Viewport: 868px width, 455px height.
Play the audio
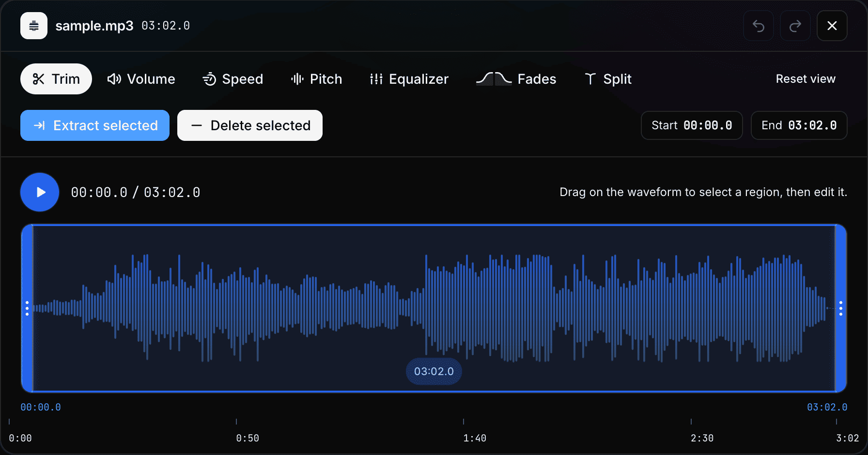(x=40, y=192)
